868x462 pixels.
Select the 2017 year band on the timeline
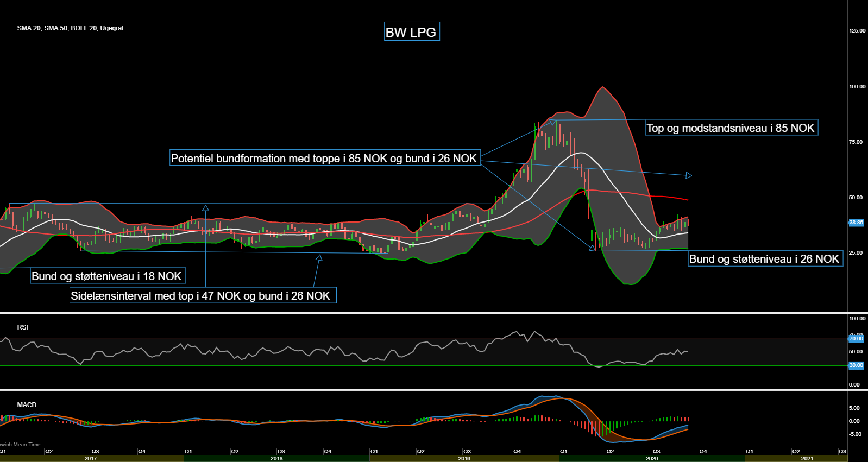pos(91,459)
